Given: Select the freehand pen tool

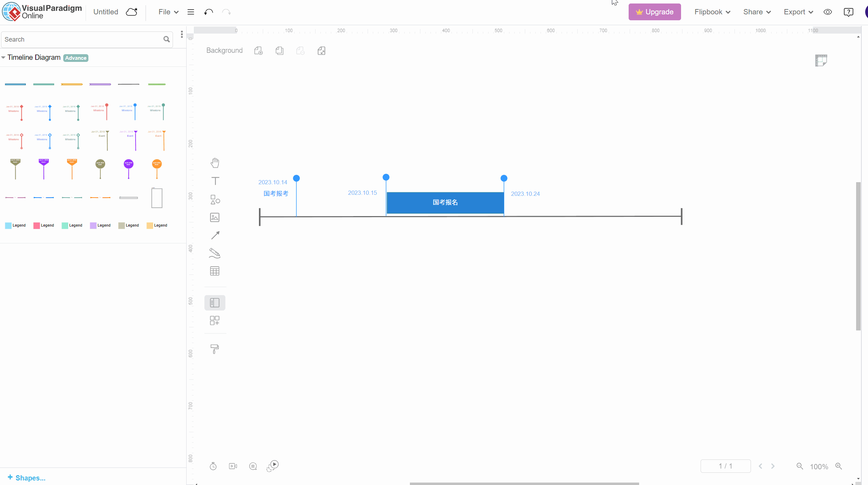Looking at the screenshot, I should point(215,253).
